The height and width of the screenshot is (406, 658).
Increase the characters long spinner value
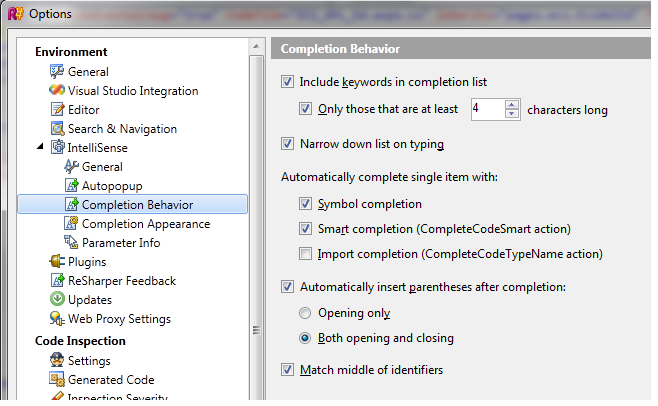[512, 105]
